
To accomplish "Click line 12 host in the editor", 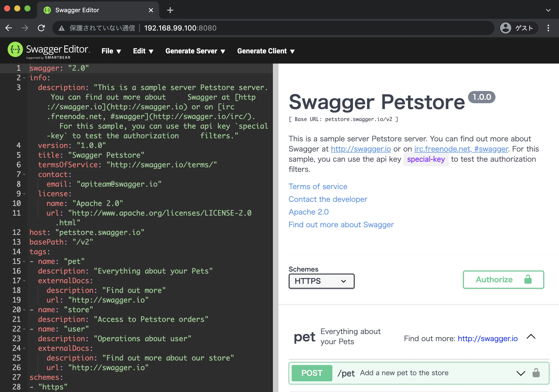I will [87, 232].
